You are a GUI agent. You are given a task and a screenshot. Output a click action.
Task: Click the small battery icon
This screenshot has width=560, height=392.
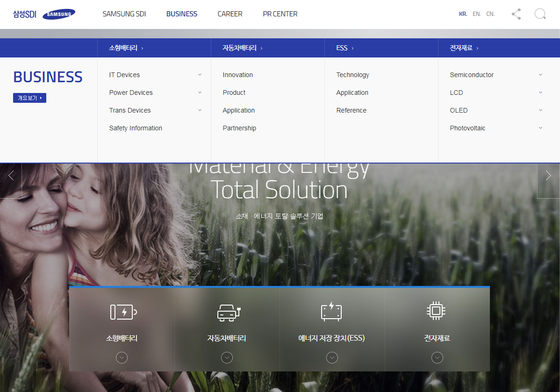(x=123, y=312)
